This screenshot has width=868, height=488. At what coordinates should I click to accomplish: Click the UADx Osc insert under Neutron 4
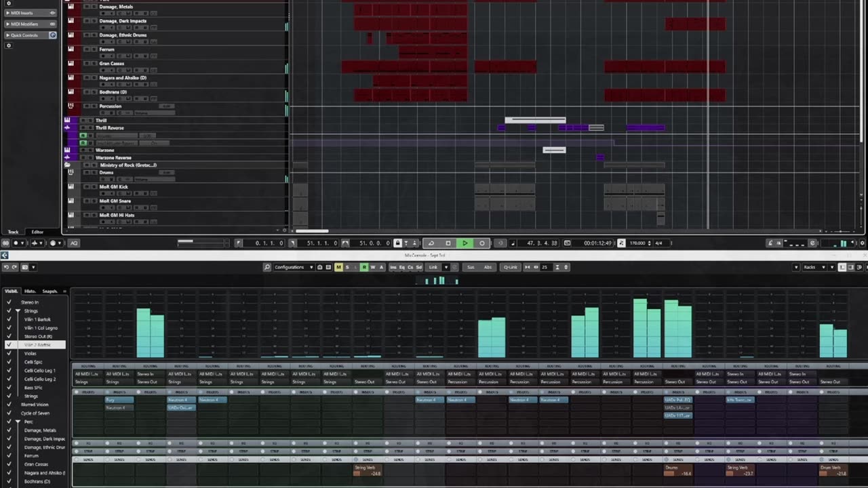coord(181,408)
